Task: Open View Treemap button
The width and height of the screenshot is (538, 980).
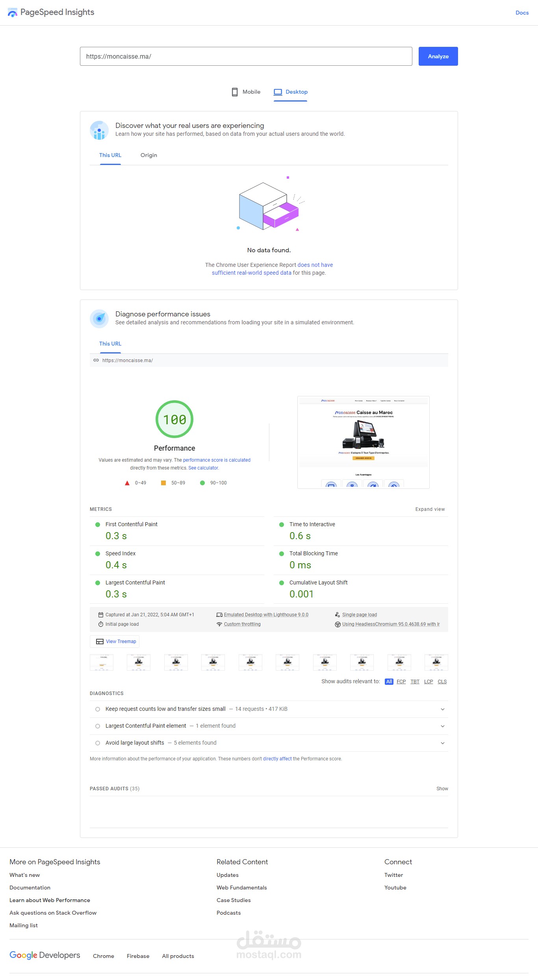Action: point(115,641)
